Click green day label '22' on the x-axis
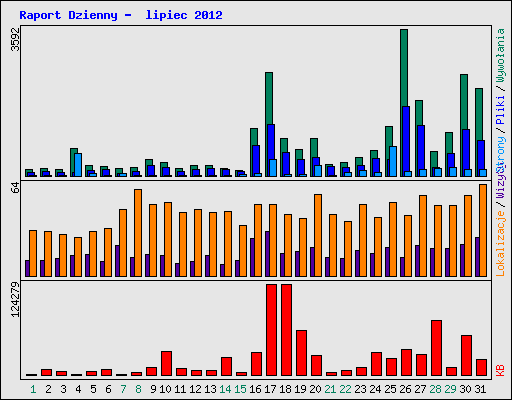The height and width of the screenshot is (400, 512). point(345,389)
